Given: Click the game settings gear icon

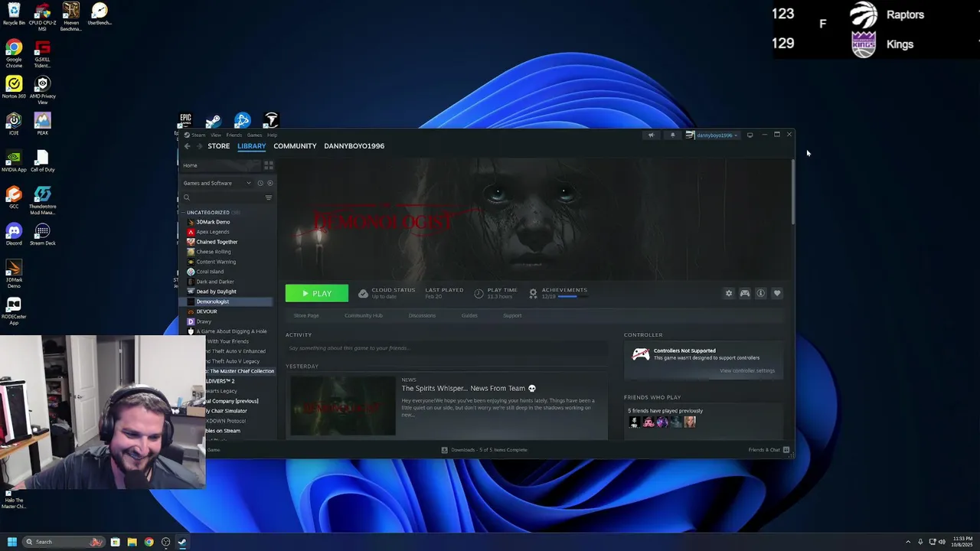Looking at the screenshot, I should pos(729,293).
